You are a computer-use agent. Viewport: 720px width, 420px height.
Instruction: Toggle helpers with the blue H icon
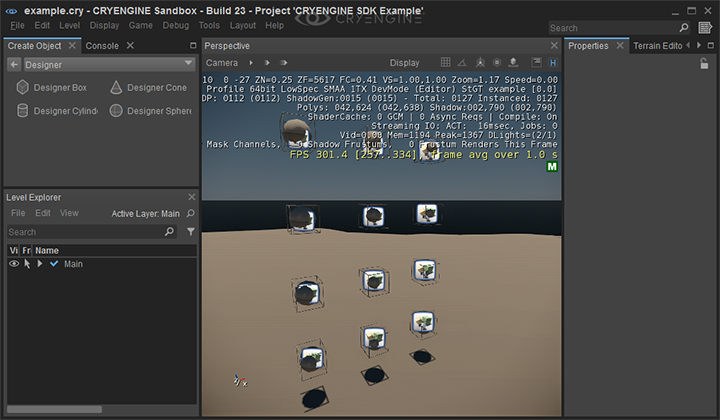coord(553,62)
